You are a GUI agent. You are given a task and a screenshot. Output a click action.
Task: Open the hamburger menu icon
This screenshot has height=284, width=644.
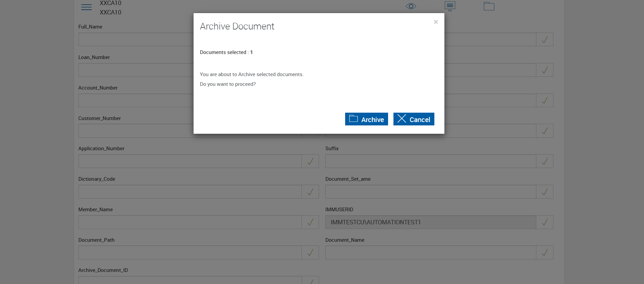[x=87, y=7]
